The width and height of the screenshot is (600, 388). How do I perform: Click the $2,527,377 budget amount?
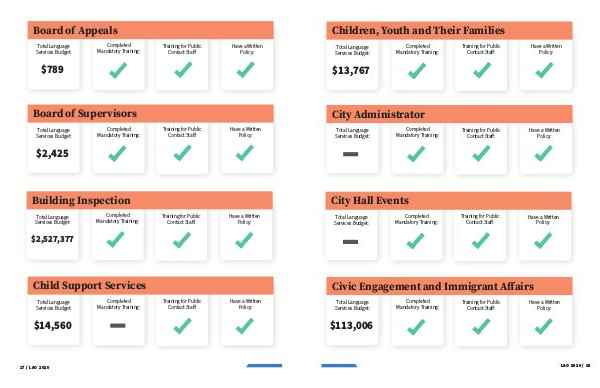(52, 239)
